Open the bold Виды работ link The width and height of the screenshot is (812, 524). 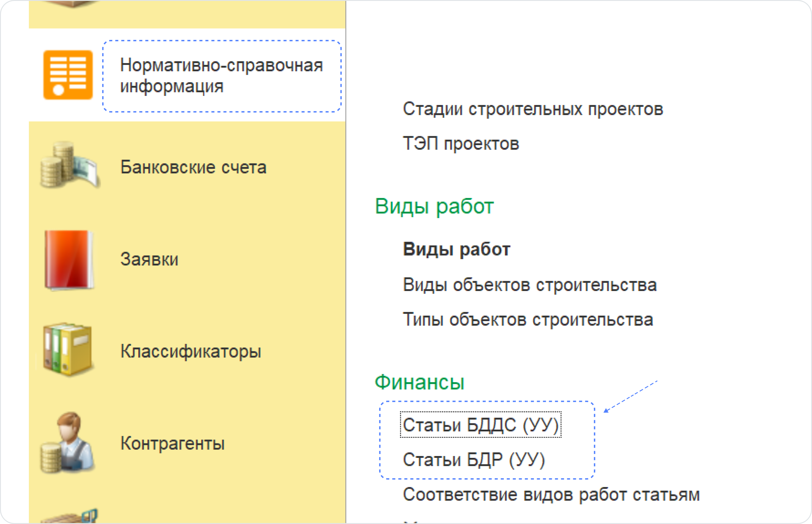click(456, 250)
